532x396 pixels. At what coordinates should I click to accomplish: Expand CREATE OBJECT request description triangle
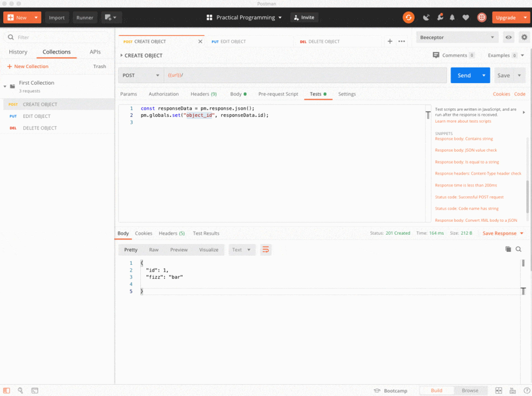121,55
